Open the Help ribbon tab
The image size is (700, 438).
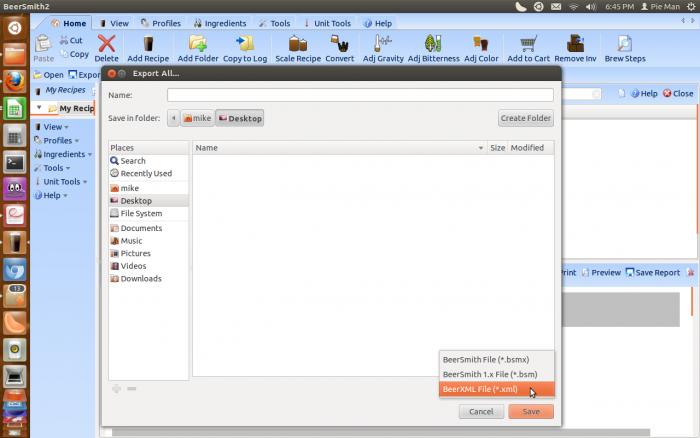(x=378, y=23)
